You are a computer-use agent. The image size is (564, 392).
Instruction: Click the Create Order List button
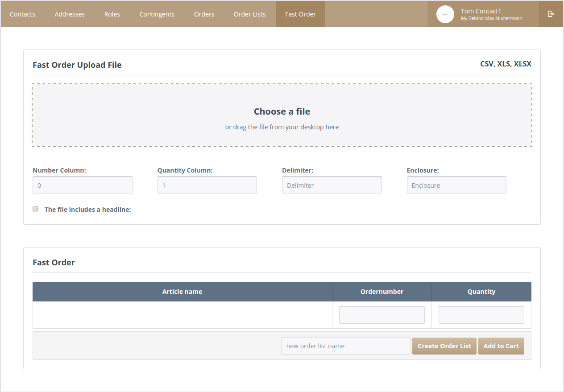click(444, 346)
